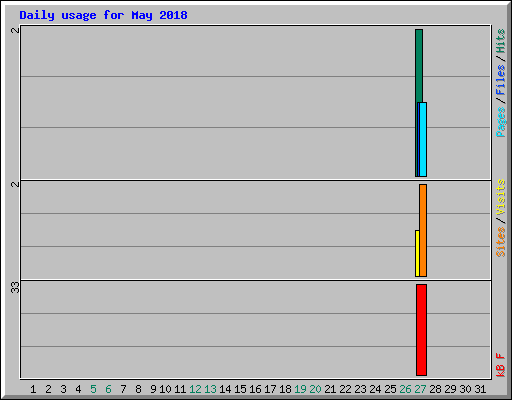Click day 26 on the x-axis
Image resolution: width=512 pixels, height=400 pixels.
click(405, 389)
